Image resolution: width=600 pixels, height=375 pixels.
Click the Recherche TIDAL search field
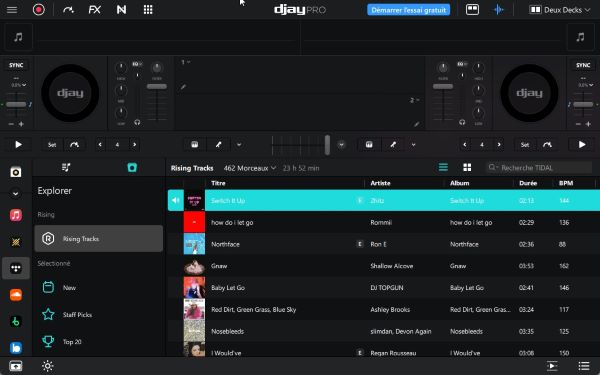539,168
